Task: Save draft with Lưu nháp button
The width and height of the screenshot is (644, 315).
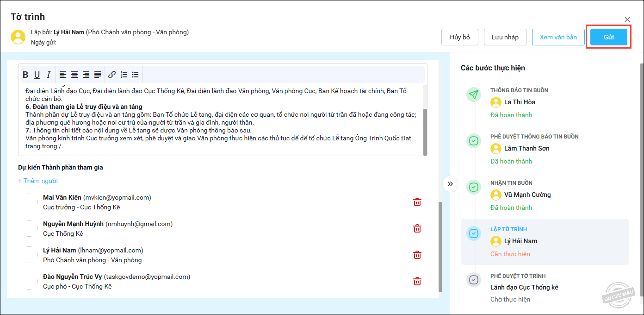Action: pos(505,37)
